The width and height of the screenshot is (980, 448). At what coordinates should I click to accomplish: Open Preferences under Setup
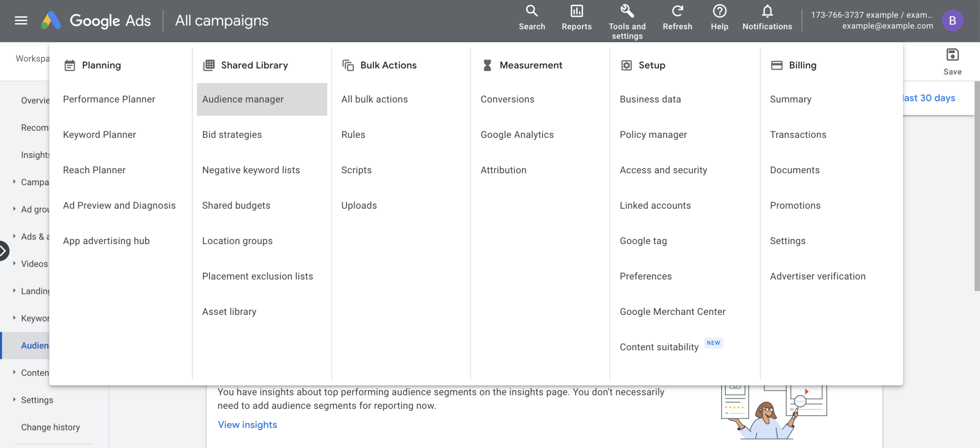pos(646,276)
